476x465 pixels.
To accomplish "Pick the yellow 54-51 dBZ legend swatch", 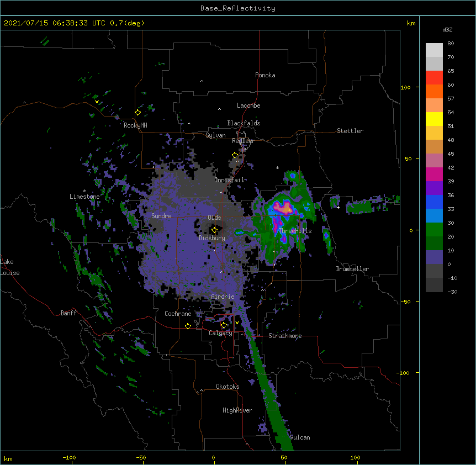I will [x=434, y=119].
